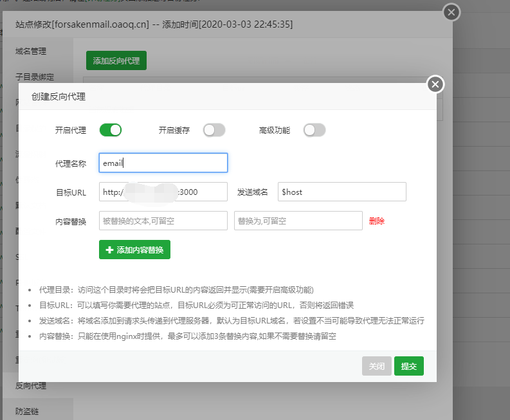Switch to 子目录绑定 in the sidebar
The height and width of the screenshot is (420, 510).
point(35,77)
